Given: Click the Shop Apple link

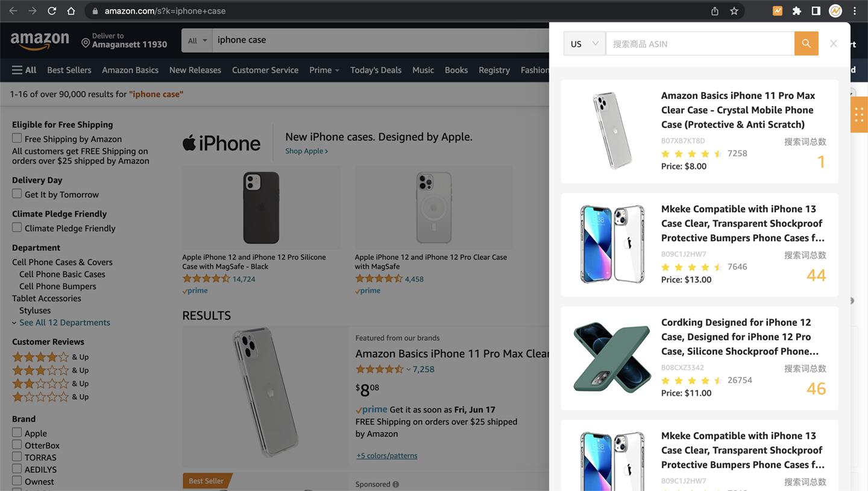Looking at the screenshot, I should tap(306, 151).
